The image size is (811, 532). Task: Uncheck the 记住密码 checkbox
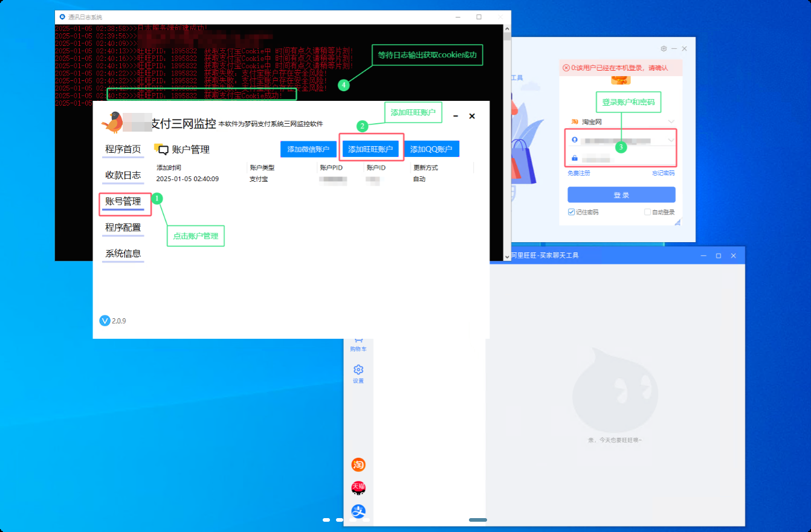(571, 212)
